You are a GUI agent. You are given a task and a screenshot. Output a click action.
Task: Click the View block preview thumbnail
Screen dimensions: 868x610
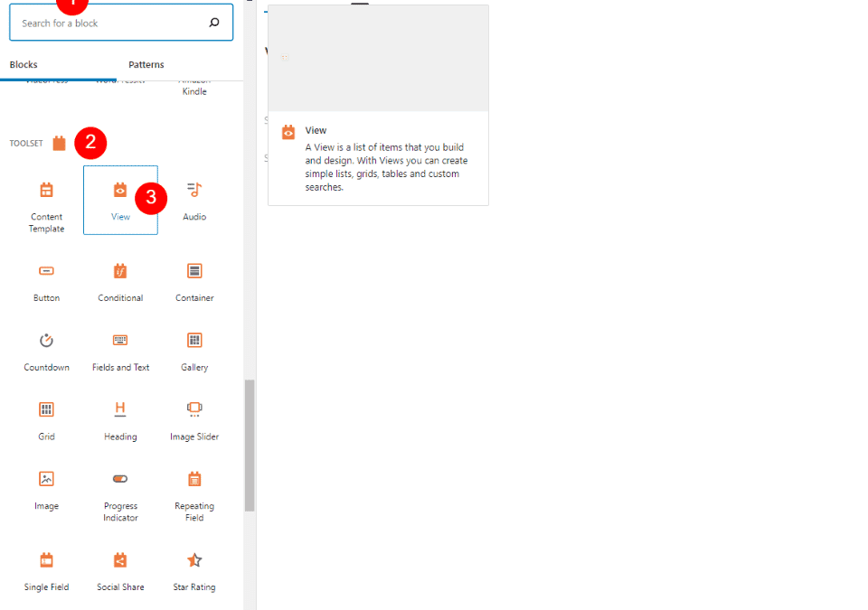[378, 58]
